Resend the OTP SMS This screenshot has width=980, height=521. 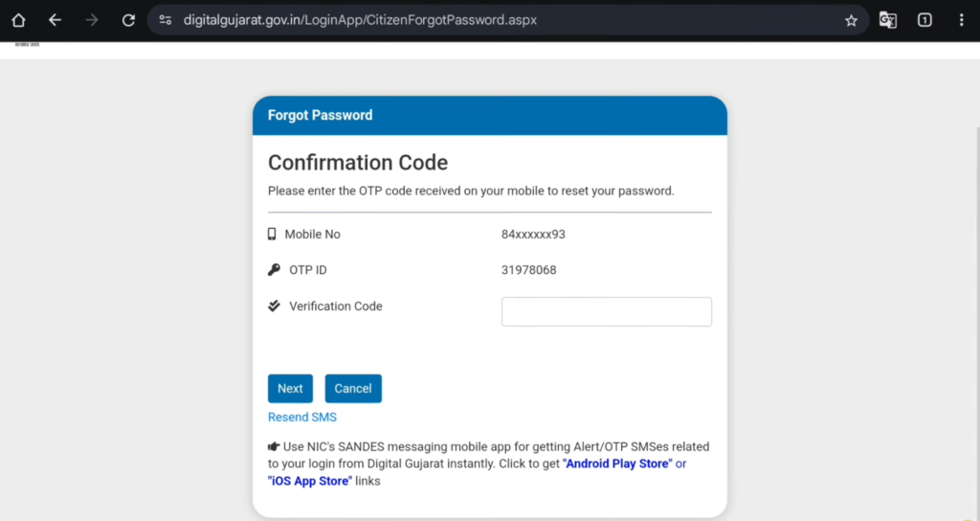pyautogui.click(x=302, y=418)
